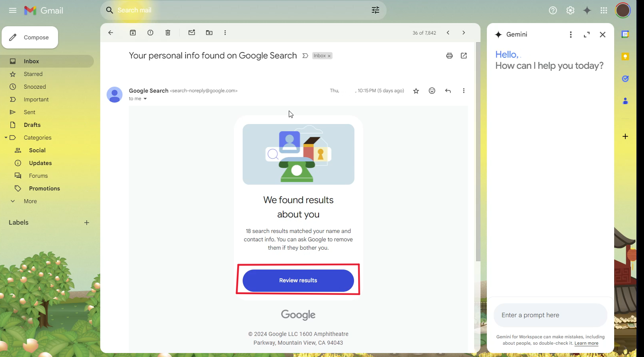
Task: Open the main menu hamburger icon
Action: click(13, 10)
